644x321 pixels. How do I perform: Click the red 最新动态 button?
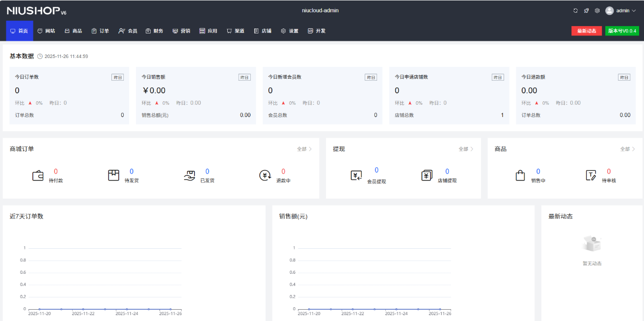587,31
